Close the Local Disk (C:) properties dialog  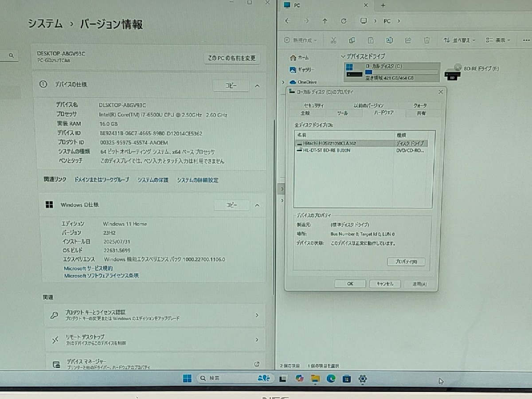[x=440, y=92]
